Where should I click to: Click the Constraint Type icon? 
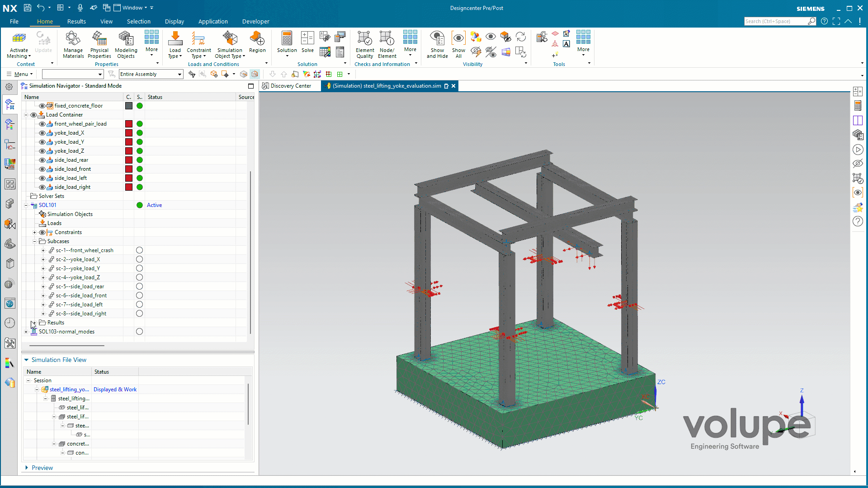coord(198,38)
